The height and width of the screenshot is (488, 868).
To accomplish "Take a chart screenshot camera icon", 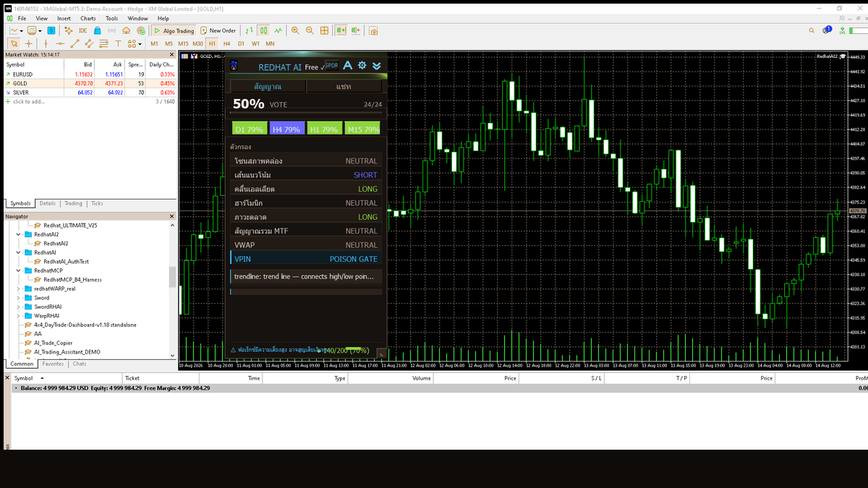I will tap(373, 30).
